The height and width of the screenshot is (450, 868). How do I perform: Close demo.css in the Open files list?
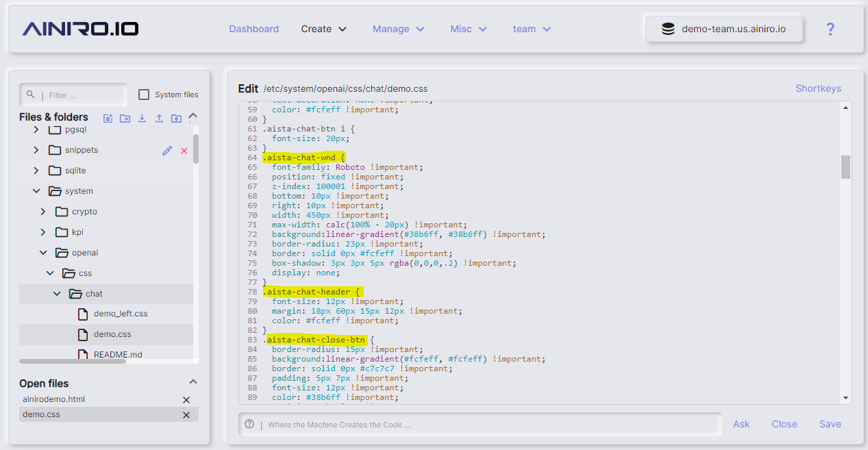click(x=186, y=415)
